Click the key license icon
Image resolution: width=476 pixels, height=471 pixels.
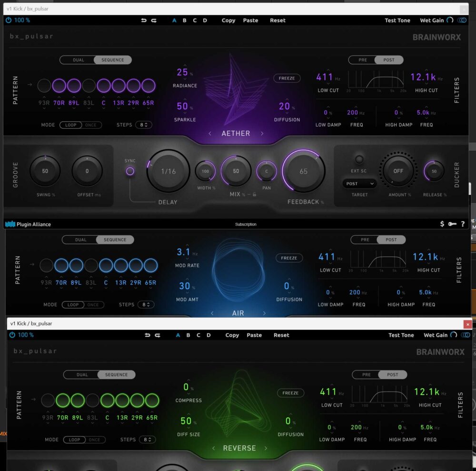pos(452,224)
